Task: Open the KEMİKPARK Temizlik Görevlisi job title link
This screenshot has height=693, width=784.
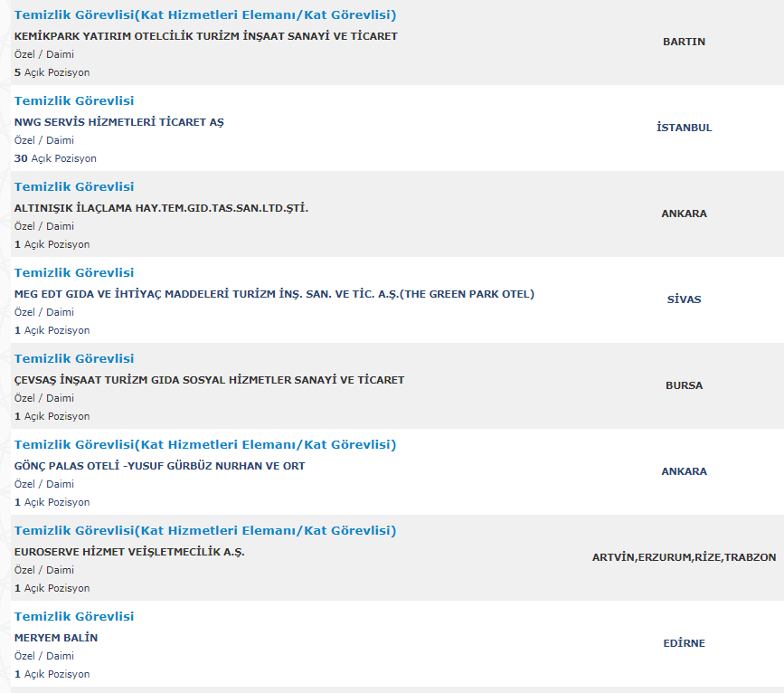Action: pyautogui.click(x=205, y=14)
